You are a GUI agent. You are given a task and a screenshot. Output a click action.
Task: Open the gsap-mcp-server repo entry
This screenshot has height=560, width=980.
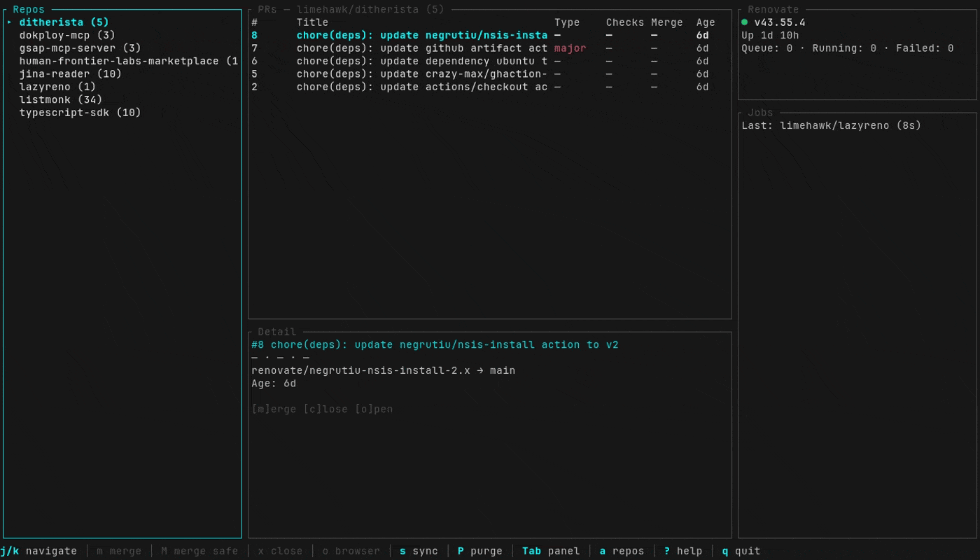coord(80,48)
